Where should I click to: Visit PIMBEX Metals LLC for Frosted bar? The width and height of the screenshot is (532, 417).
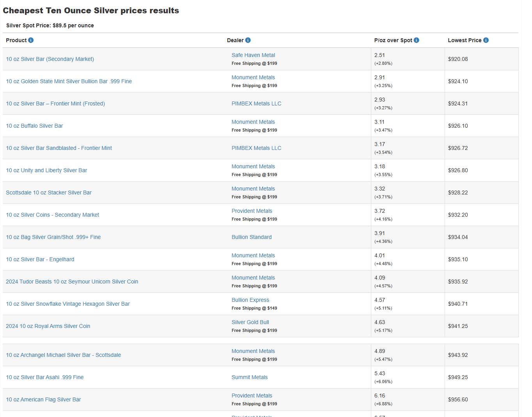coord(256,103)
